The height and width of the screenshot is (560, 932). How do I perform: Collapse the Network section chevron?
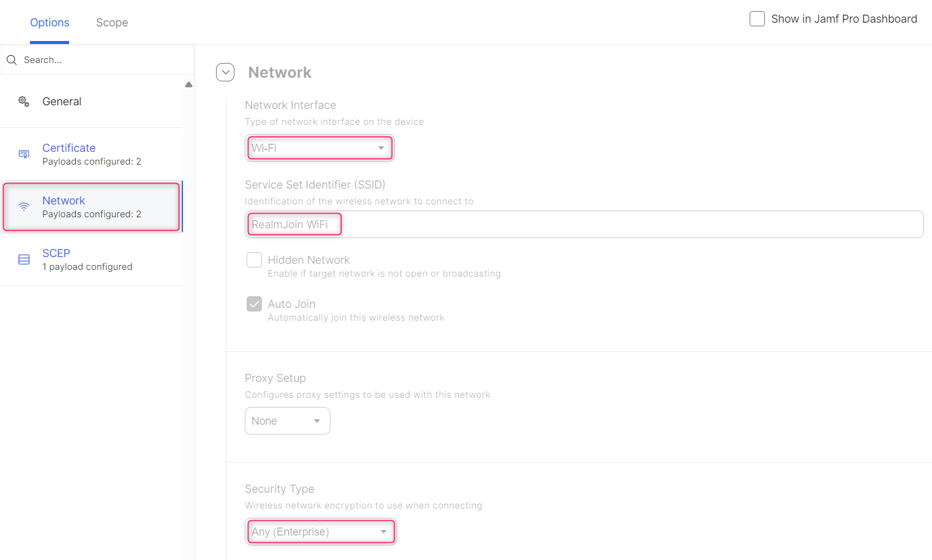(x=225, y=72)
